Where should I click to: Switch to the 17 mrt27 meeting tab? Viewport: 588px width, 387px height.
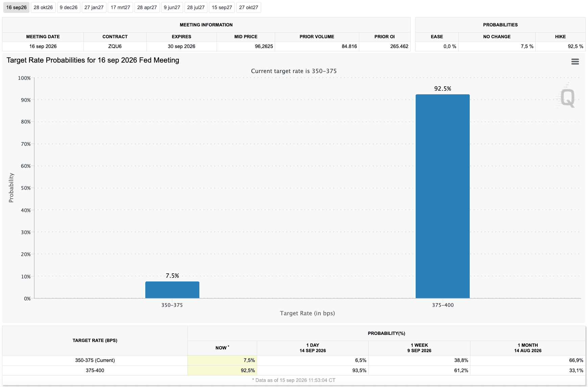[120, 7]
